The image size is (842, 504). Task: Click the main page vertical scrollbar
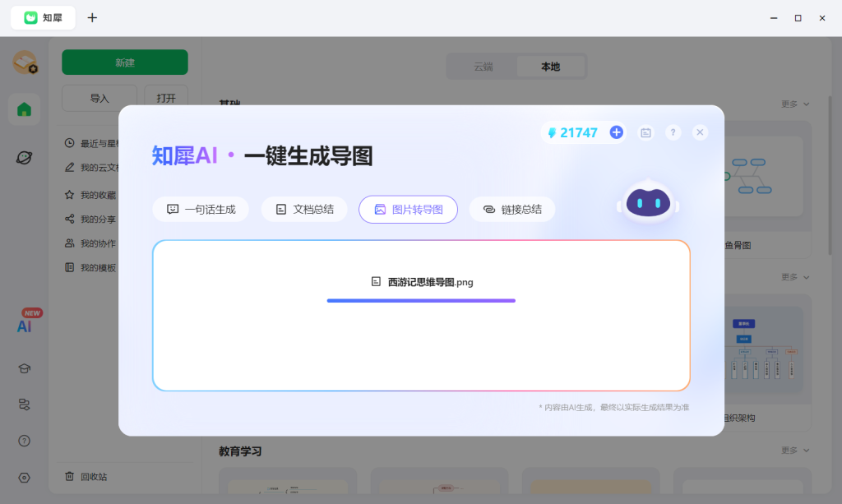pos(830,175)
